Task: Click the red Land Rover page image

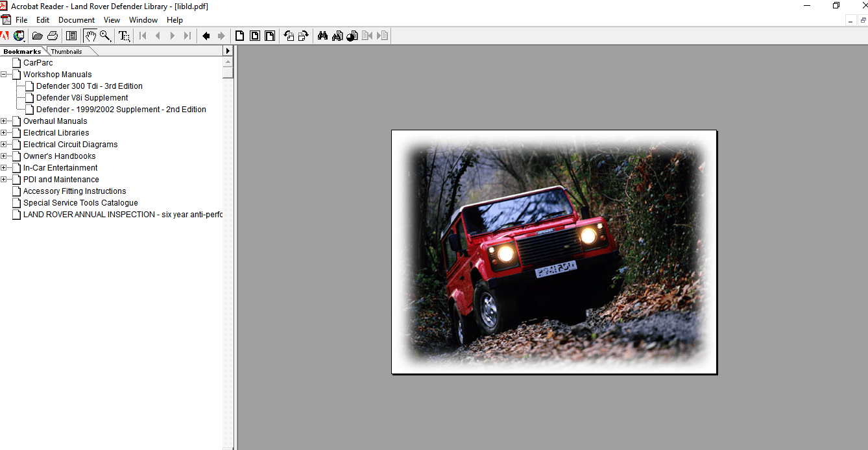Action: (554, 252)
